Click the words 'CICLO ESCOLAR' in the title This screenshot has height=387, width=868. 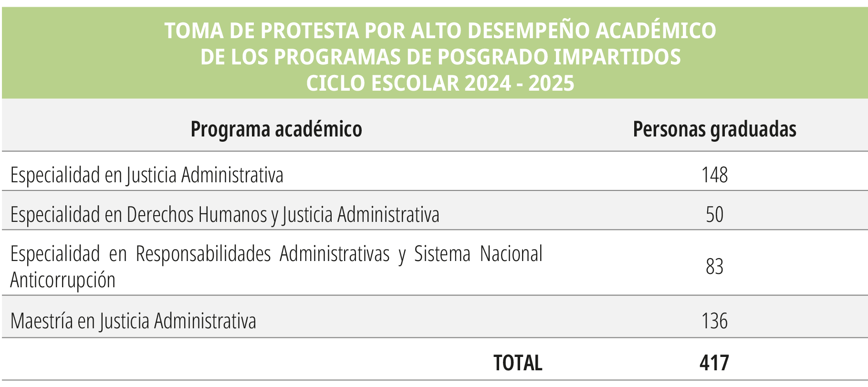[383, 84]
